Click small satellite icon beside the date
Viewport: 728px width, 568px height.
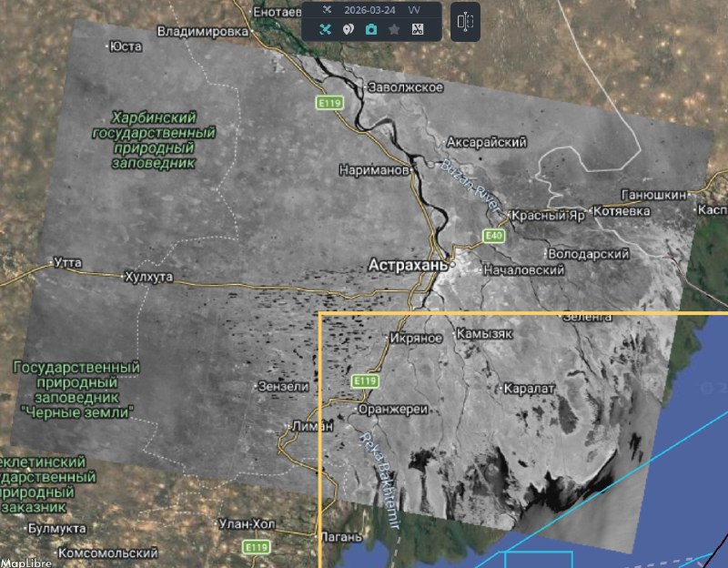[x=328, y=10]
